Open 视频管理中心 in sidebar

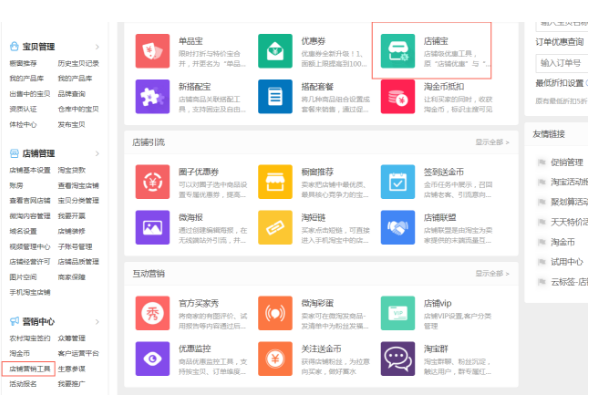point(30,247)
